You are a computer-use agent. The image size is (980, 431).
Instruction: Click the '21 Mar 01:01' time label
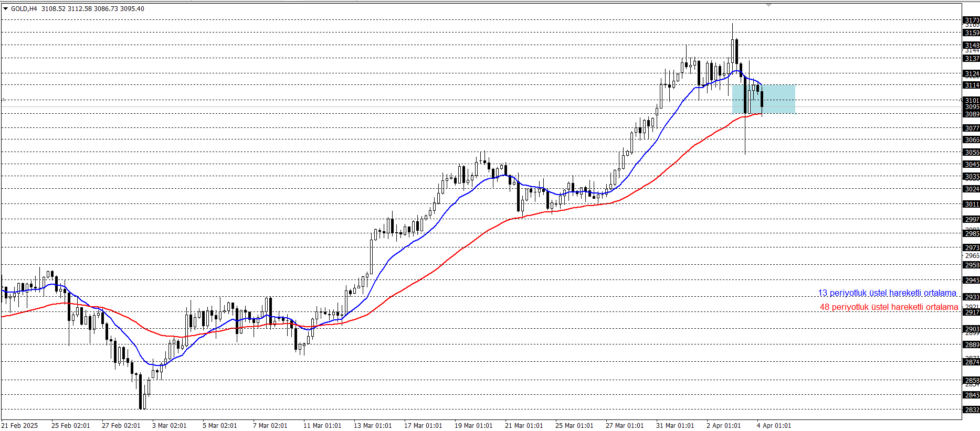coord(524,426)
